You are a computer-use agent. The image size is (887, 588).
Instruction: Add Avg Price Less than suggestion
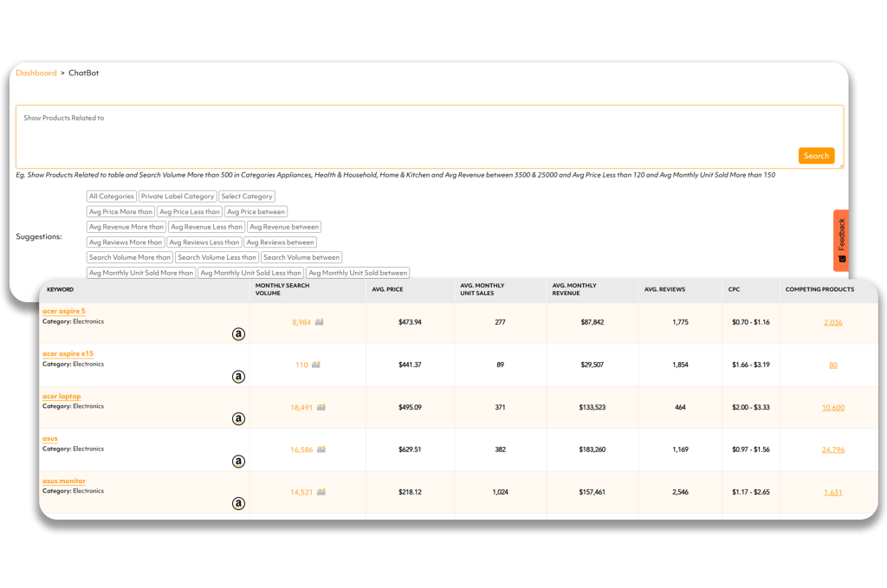[190, 211]
